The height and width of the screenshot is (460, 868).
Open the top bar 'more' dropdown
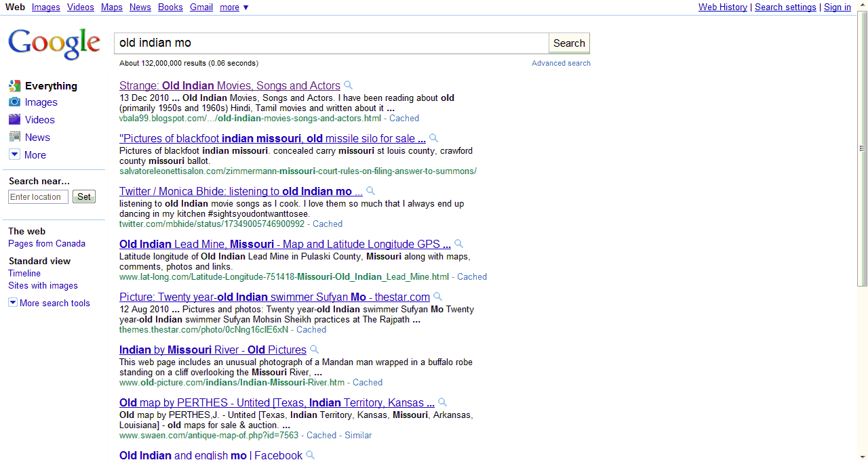[x=234, y=7]
